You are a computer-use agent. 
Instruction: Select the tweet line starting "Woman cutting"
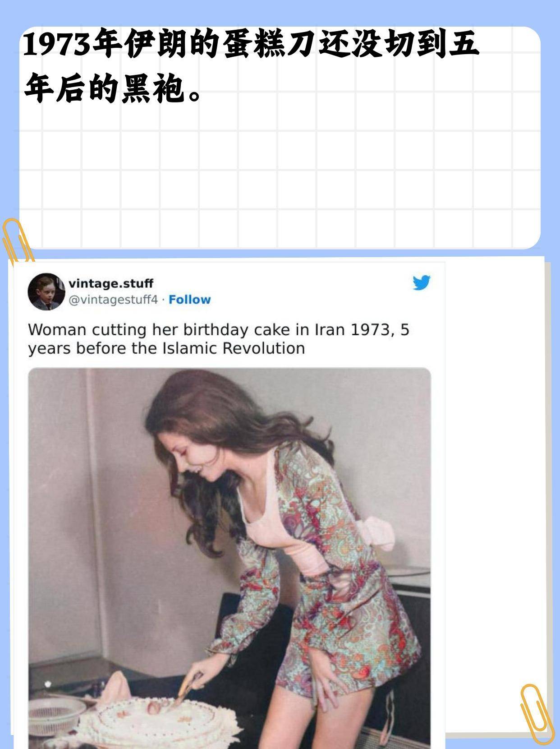219,330
